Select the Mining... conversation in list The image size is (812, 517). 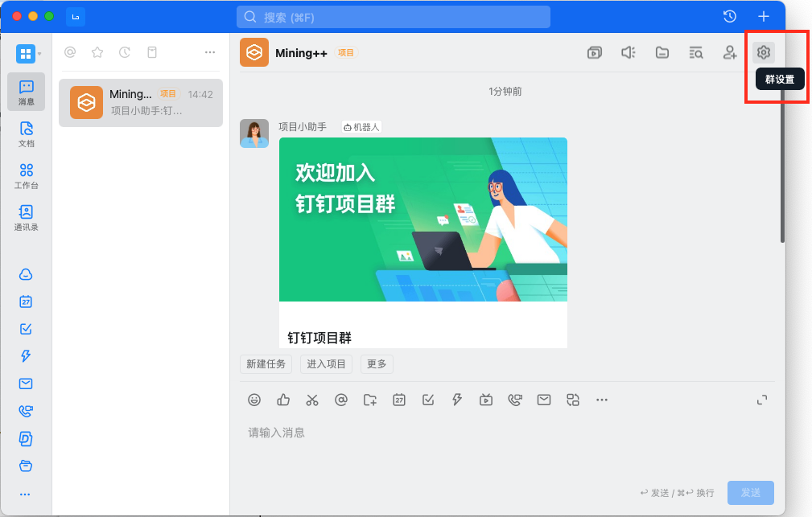click(x=141, y=102)
